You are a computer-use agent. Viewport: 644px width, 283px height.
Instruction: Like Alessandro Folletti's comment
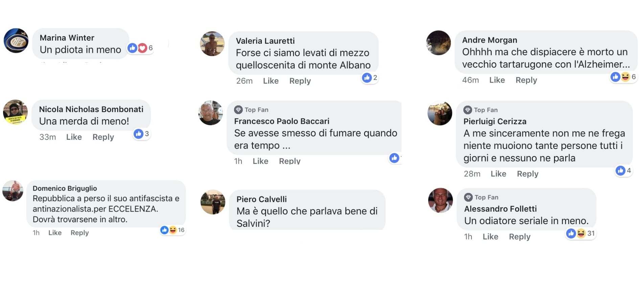point(490,237)
